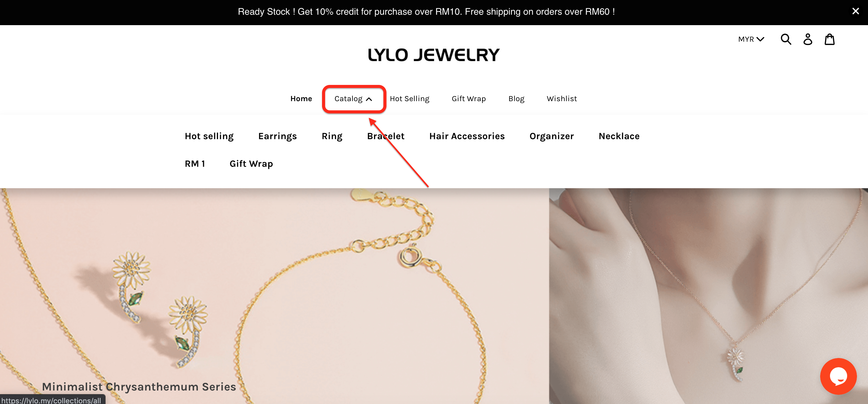
Task: Select Earrings from catalog submenu
Action: click(277, 136)
